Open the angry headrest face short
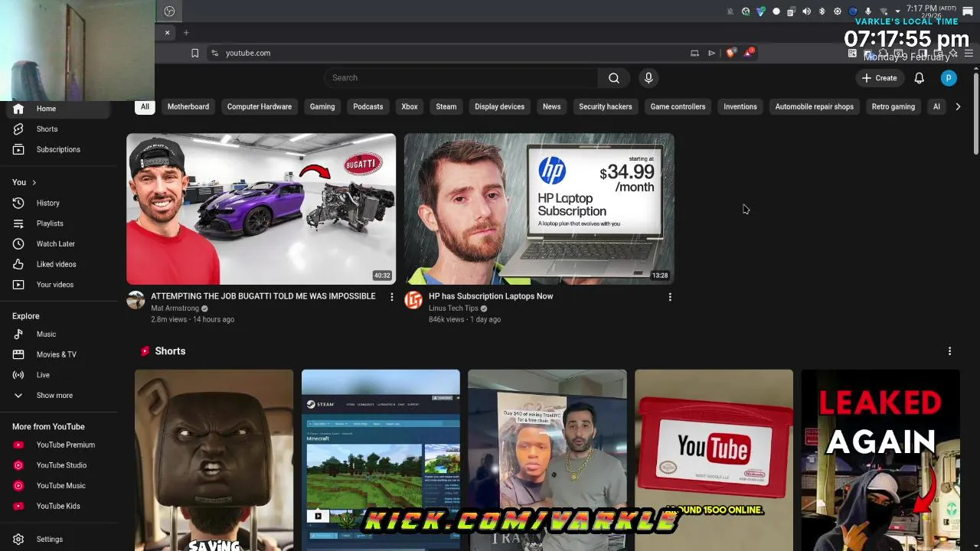Screen dimensions: 980x551 tap(214, 460)
